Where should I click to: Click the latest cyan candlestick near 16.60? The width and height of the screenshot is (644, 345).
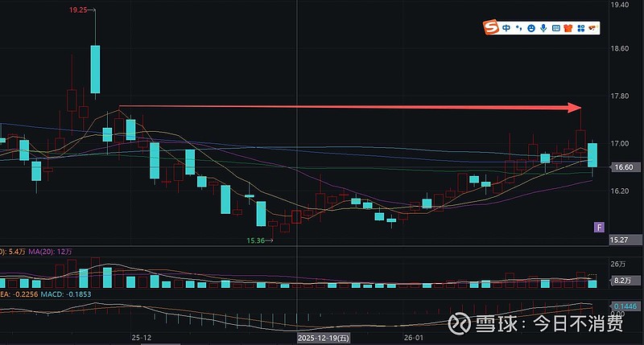(x=592, y=155)
